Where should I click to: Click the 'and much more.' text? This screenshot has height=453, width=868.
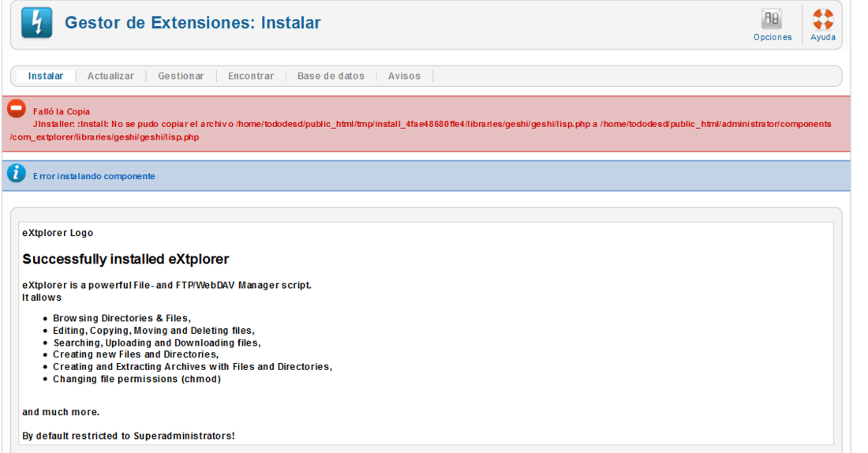(x=61, y=412)
